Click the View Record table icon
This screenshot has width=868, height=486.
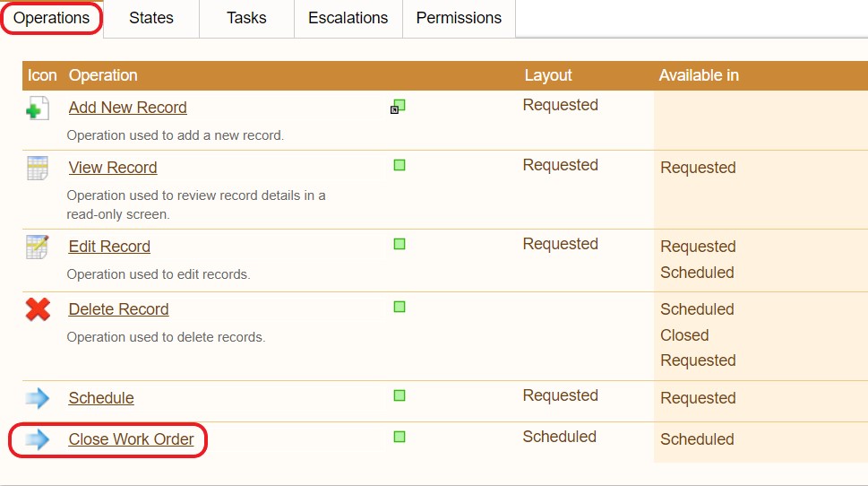click(x=38, y=168)
